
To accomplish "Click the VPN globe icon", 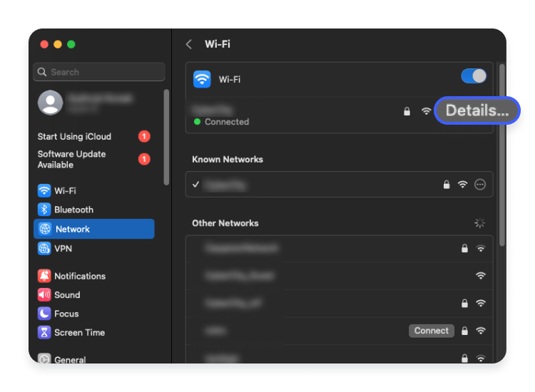I will click(44, 249).
